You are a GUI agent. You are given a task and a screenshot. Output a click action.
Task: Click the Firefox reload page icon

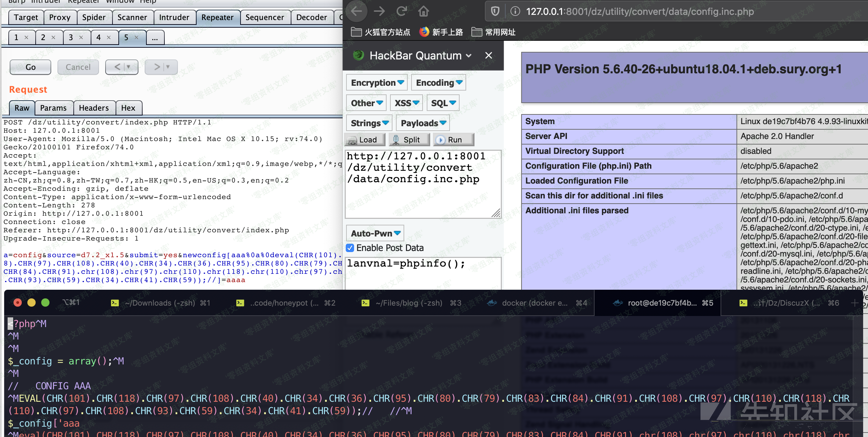click(401, 11)
